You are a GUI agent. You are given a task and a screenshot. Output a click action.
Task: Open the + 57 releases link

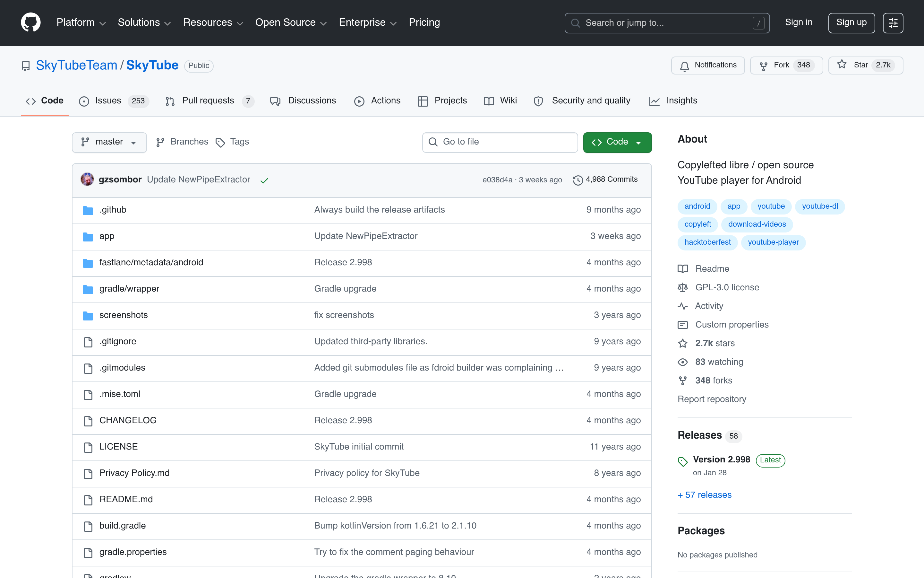705,495
